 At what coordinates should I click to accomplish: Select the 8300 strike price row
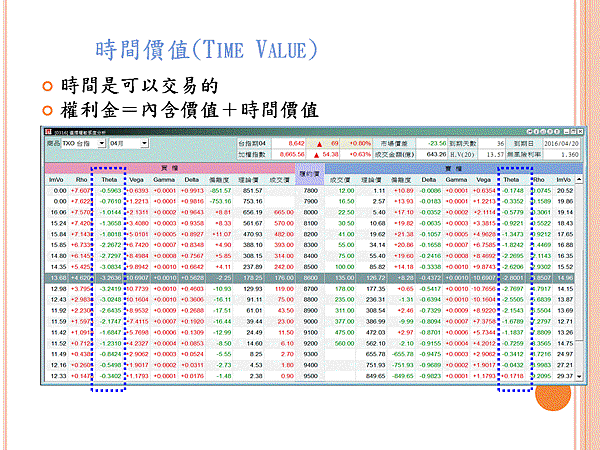tap(310, 245)
